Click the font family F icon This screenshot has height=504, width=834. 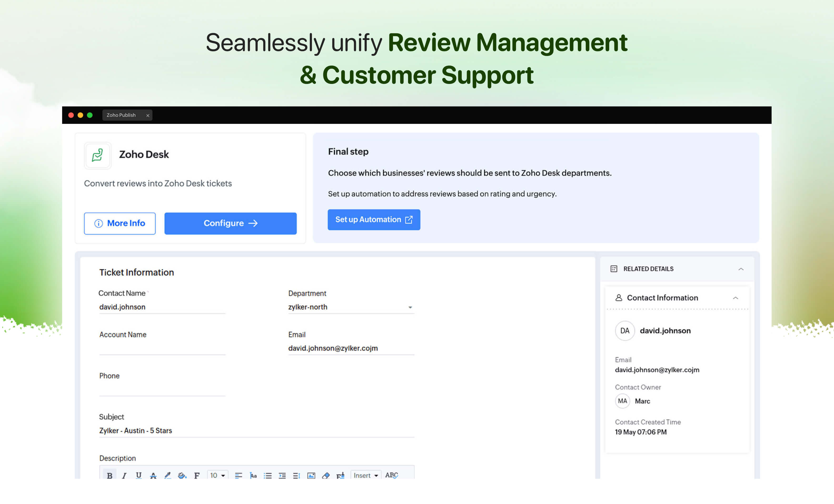click(x=197, y=475)
